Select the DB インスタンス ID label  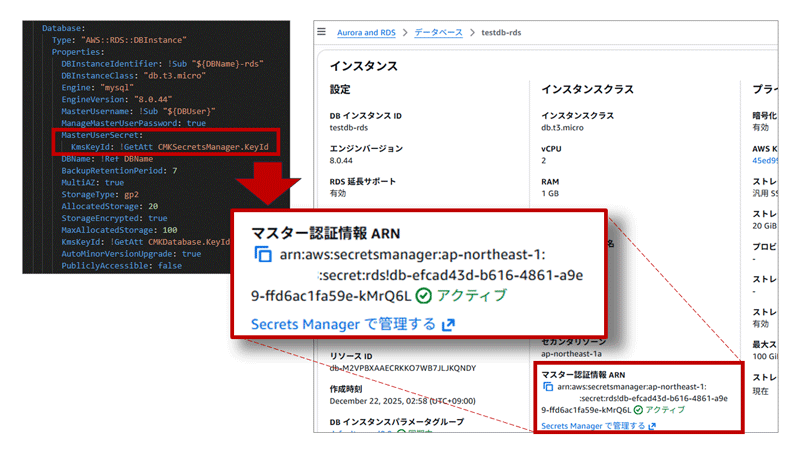[x=365, y=116]
